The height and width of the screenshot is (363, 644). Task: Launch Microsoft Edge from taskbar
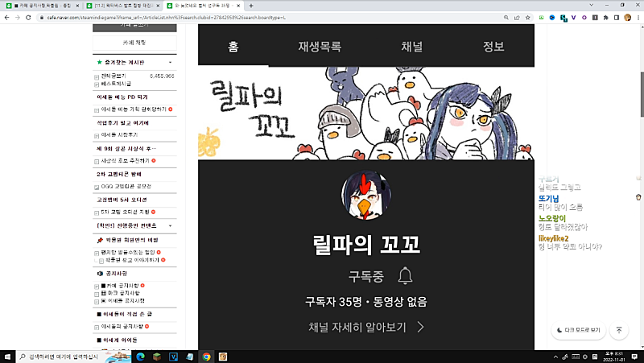(x=140, y=357)
